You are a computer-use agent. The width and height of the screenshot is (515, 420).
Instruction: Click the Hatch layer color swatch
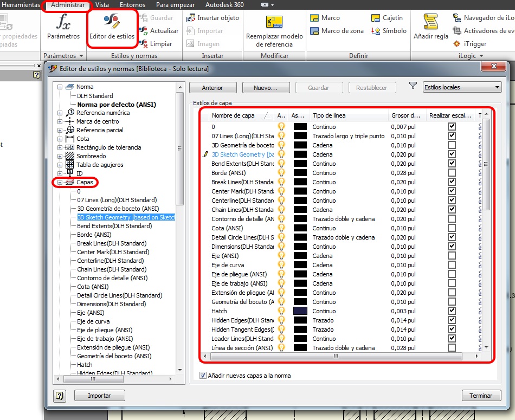300,311
